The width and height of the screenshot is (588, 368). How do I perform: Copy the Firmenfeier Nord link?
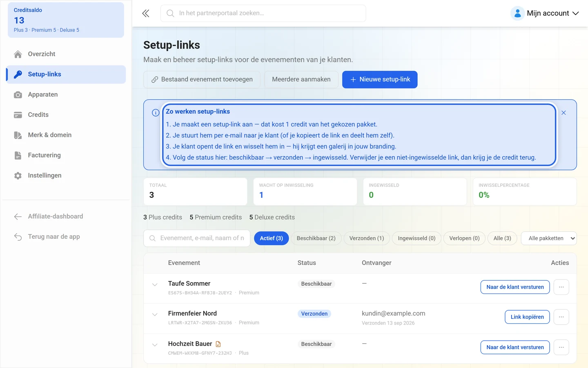pos(527,317)
